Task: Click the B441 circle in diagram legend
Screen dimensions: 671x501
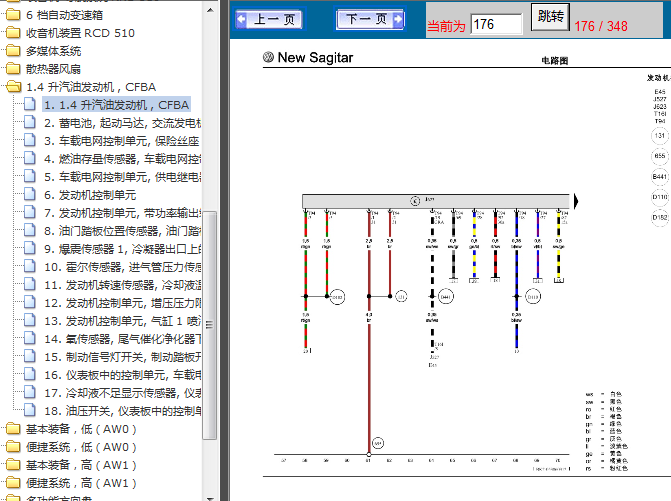Action: point(659,176)
